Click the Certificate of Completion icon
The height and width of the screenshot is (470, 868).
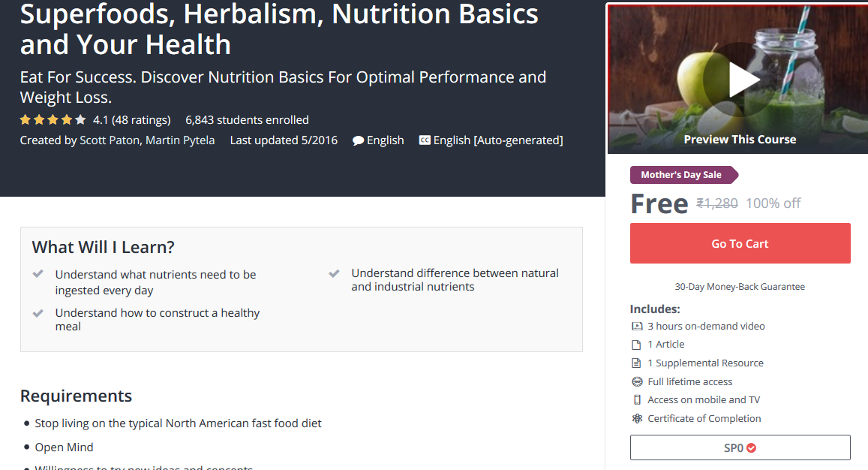click(x=637, y=419)
